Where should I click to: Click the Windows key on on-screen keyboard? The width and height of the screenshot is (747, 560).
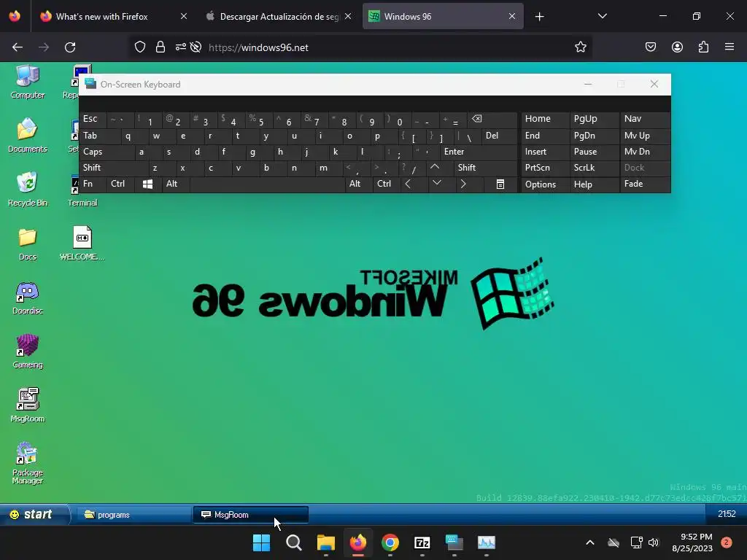click(x=147, y=184)
